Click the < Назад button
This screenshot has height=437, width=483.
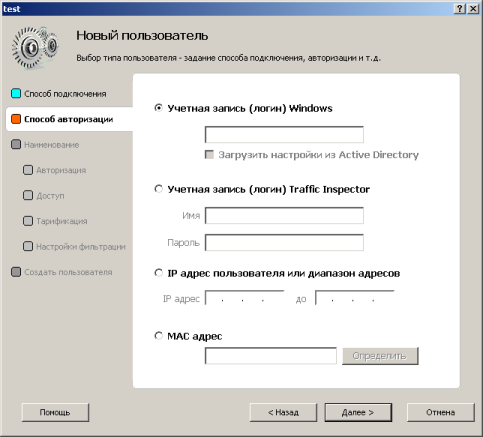(x=283, y=413)
